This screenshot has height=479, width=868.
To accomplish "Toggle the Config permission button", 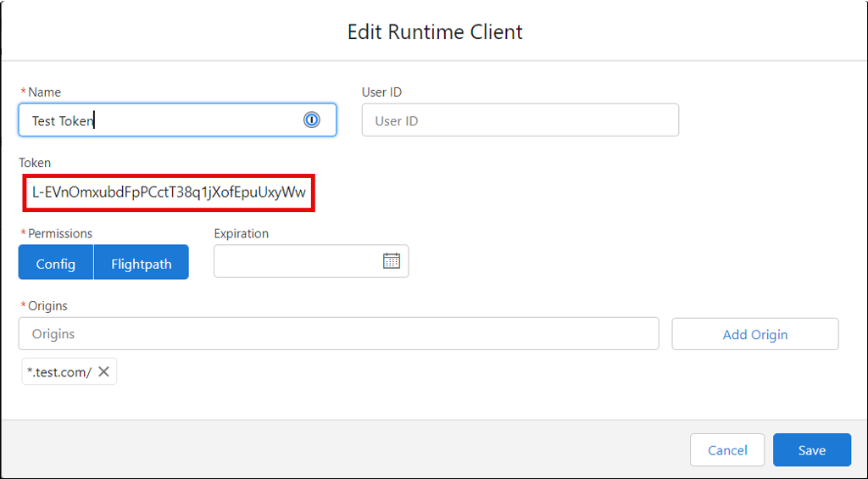I will coord(56,262).
